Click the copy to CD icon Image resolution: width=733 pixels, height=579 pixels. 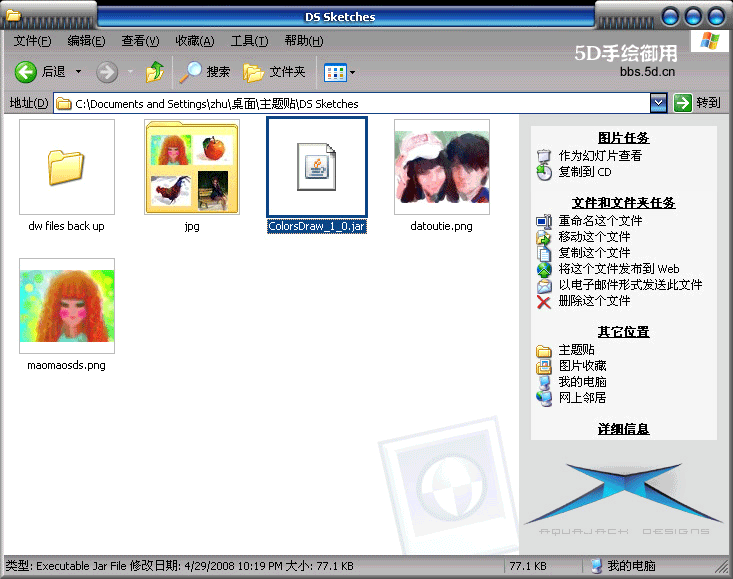point(544,172)
